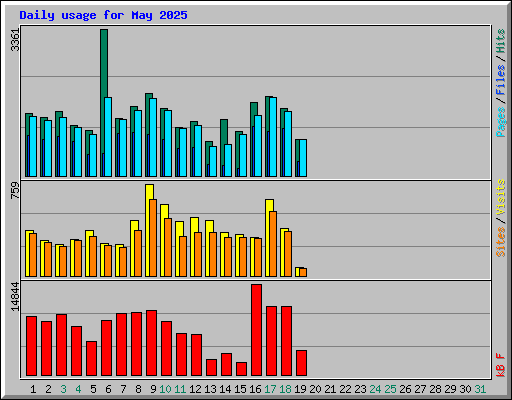
Task: Click the Files legend label
Action: [501, 80]
